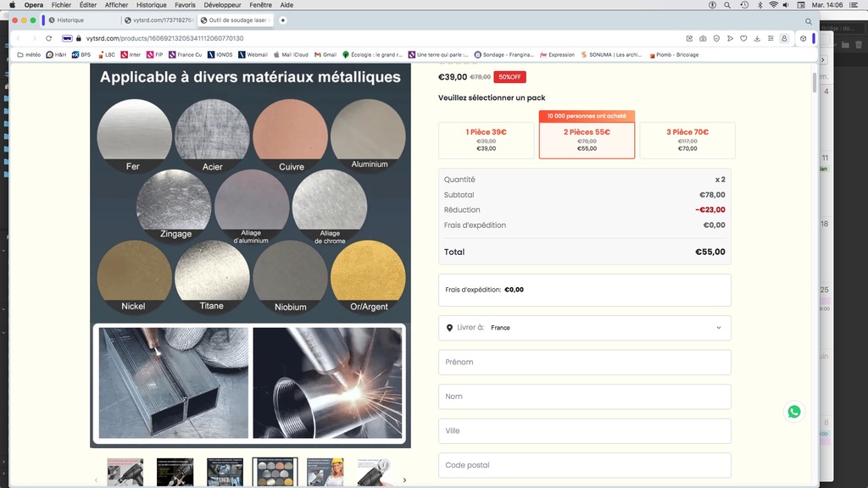Click the tab search magnifier icon

pos(808,20)
